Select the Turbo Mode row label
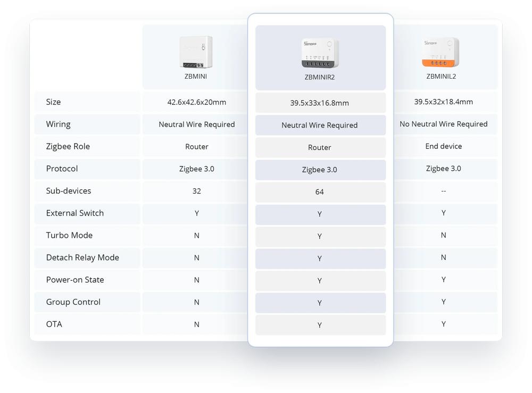532x393 pixels. click(x=69, y=236)
